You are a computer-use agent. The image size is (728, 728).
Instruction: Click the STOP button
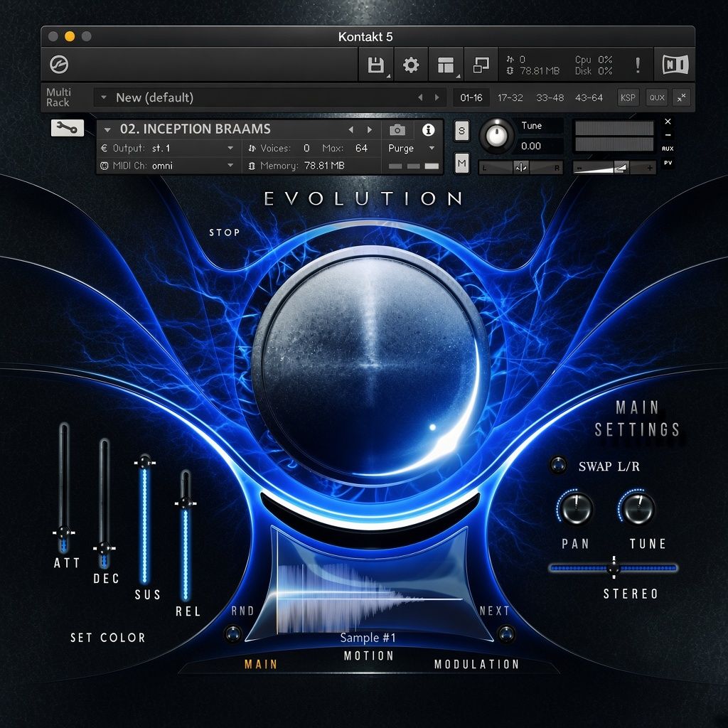[224, 232]
